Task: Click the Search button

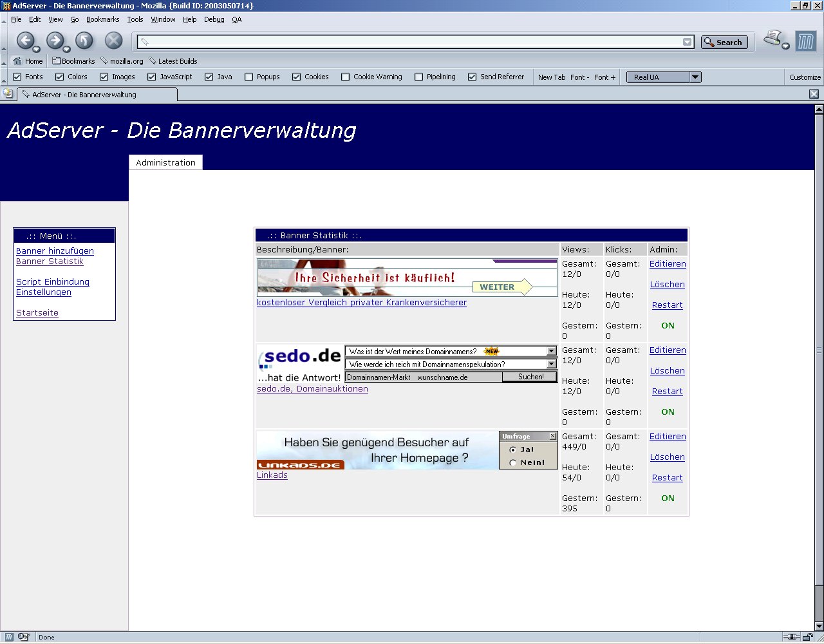Action: click(x=724, y=43)
